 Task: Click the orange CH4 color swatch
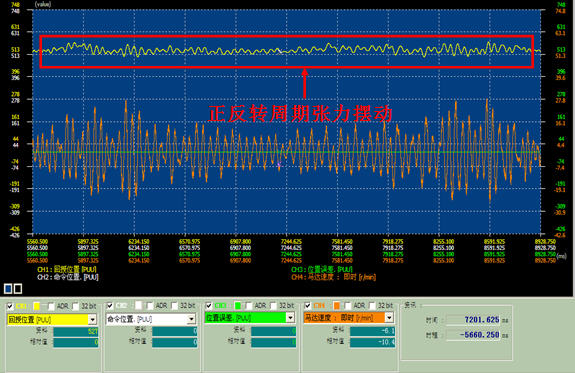337,306
